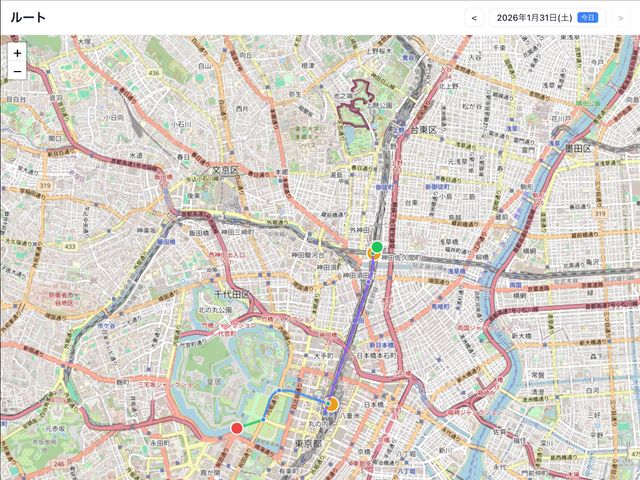Zoom in the map with plus button
This screenshot has width=640, height=480.
(17, 53)
